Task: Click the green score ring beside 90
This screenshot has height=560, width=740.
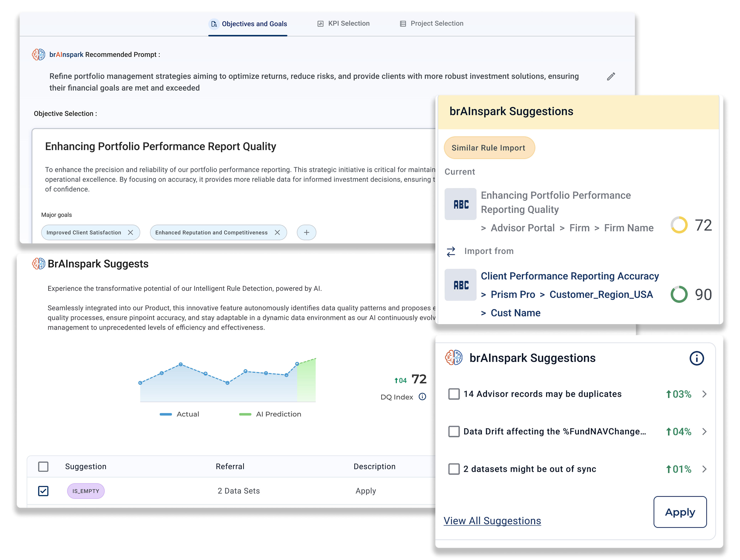Action: [x=679, y=294]
